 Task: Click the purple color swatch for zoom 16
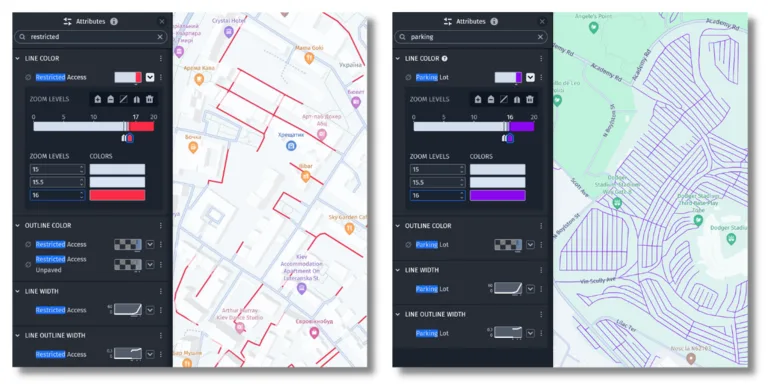pos(498,195)
